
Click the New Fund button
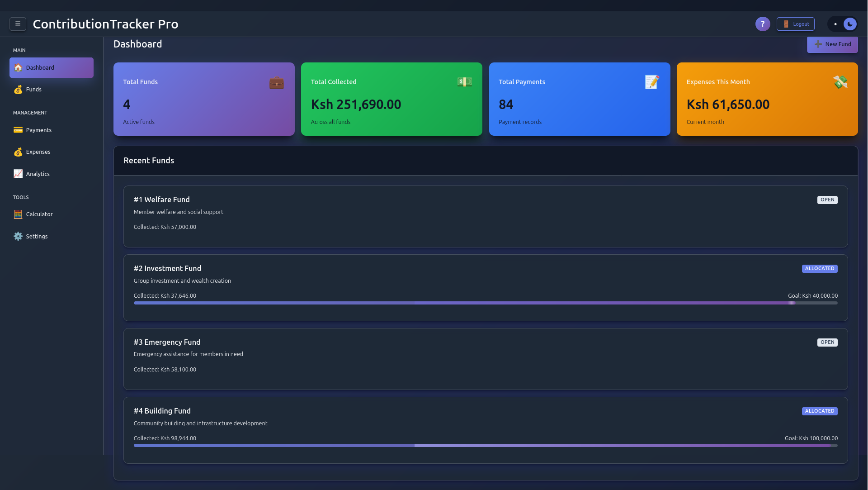(x=832, y=44)
